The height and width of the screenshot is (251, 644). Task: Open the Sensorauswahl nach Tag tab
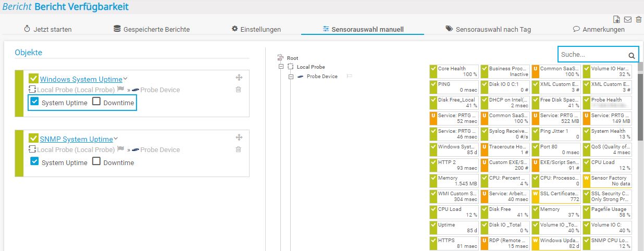click(x=488, y=29)
